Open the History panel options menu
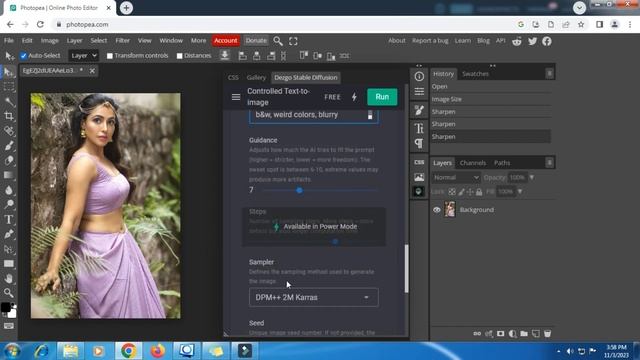 549,73
